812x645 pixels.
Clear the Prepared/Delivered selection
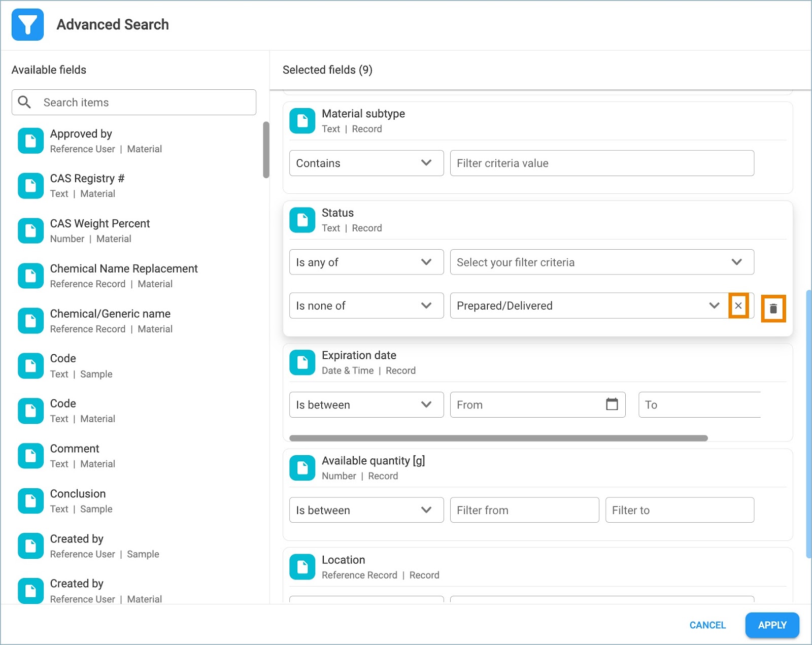pos(738,305)
